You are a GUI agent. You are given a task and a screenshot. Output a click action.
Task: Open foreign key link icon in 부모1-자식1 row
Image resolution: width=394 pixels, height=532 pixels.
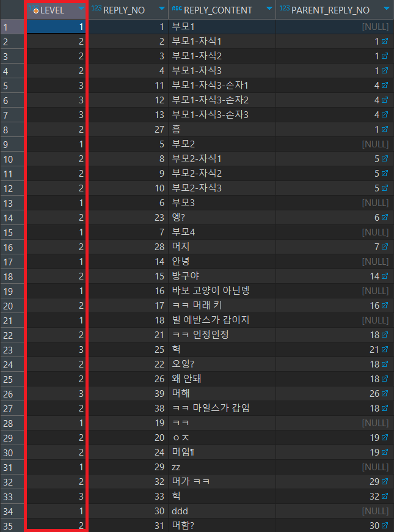tap(384, 41)
